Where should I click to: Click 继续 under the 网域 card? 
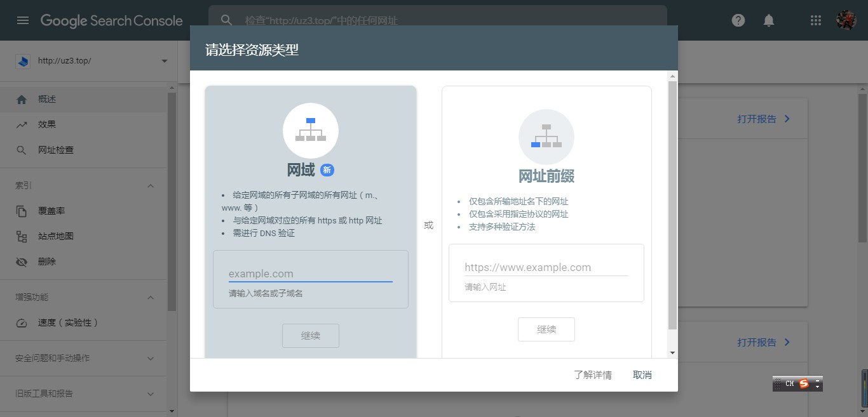pos(311,336)
